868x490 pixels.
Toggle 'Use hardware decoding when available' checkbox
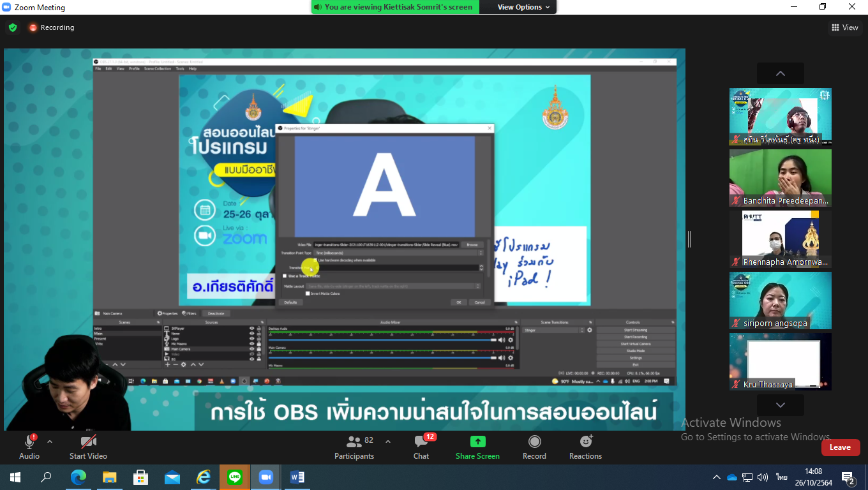(x=315, y=260)
